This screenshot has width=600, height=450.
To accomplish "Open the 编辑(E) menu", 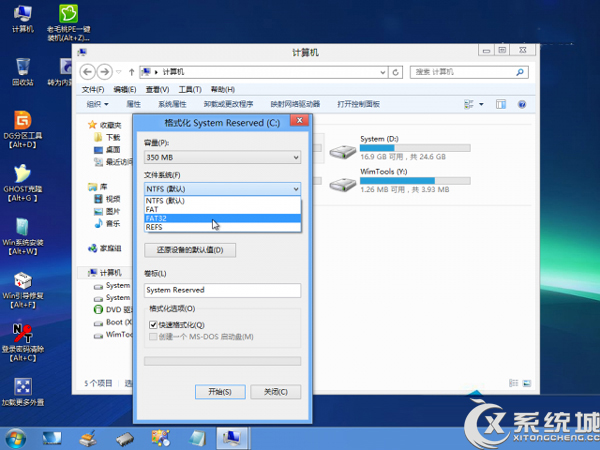I will [125, 89].
